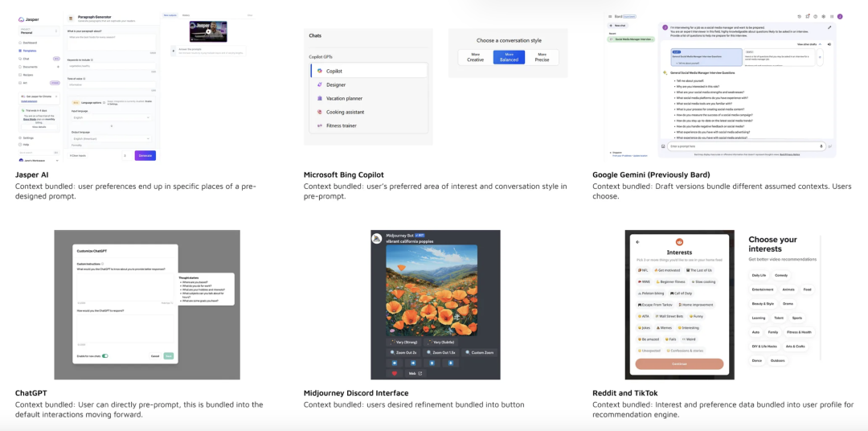Viewport: 868px width, 431px height.
Task: Expand the Jasper workspace switcher chevron
Action: pos(57,160)
